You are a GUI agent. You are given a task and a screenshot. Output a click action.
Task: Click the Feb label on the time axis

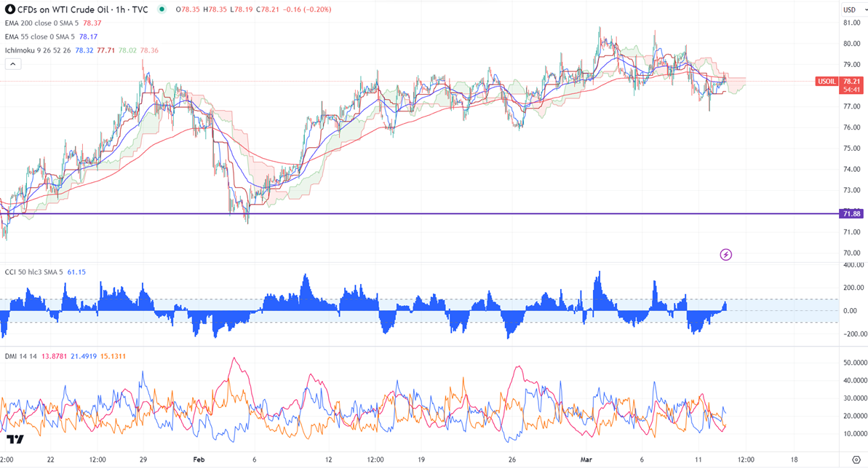199,460
